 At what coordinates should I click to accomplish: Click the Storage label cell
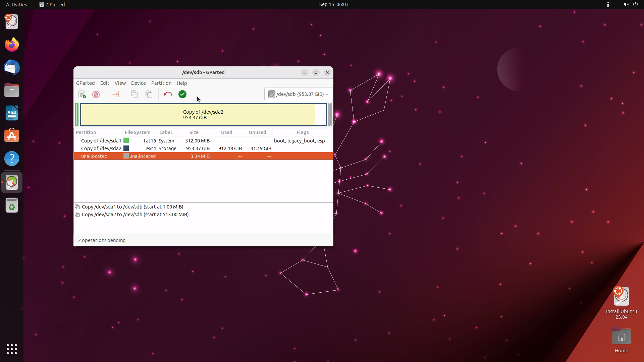(167, 148)
